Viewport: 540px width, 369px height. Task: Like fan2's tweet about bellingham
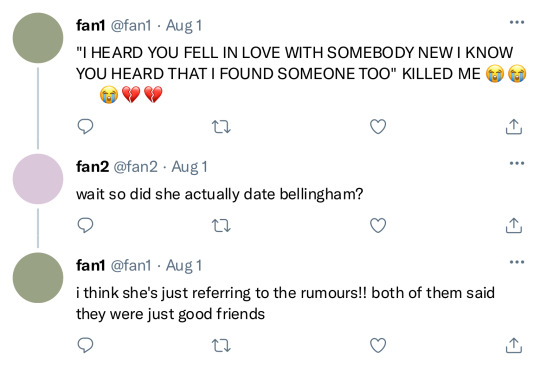click(378, 225)
